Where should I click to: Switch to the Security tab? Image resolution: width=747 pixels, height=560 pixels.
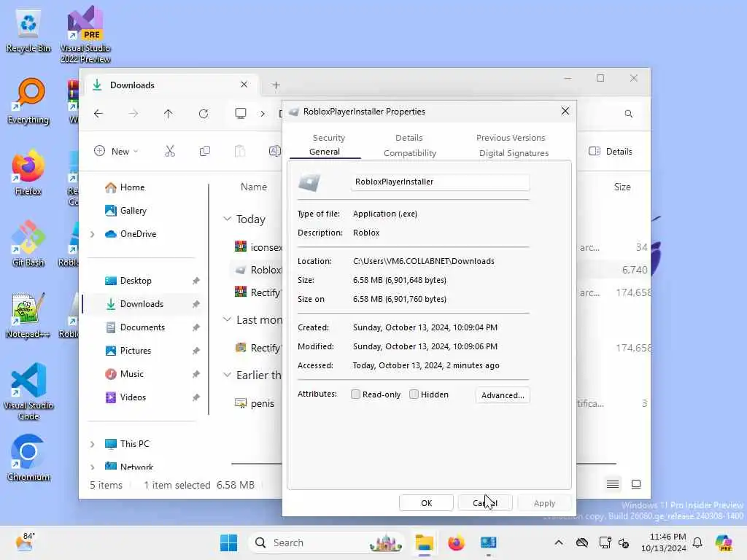(329, 138)
